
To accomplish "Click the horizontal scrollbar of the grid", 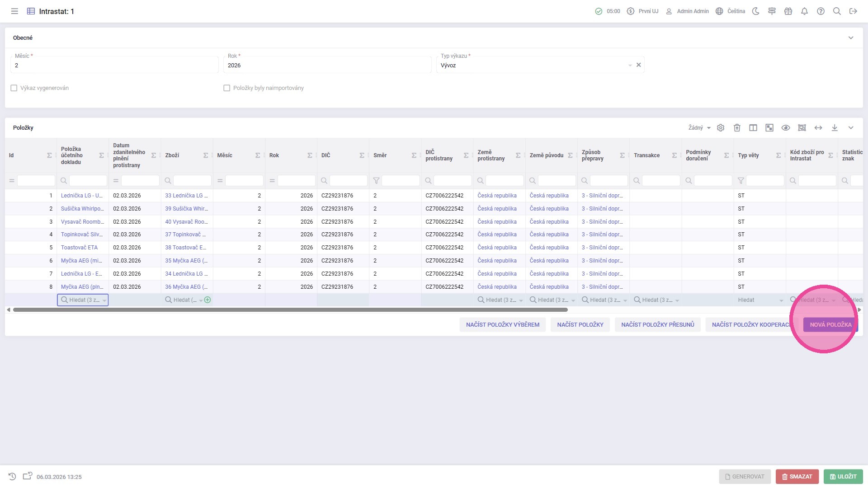I will 290,310.
